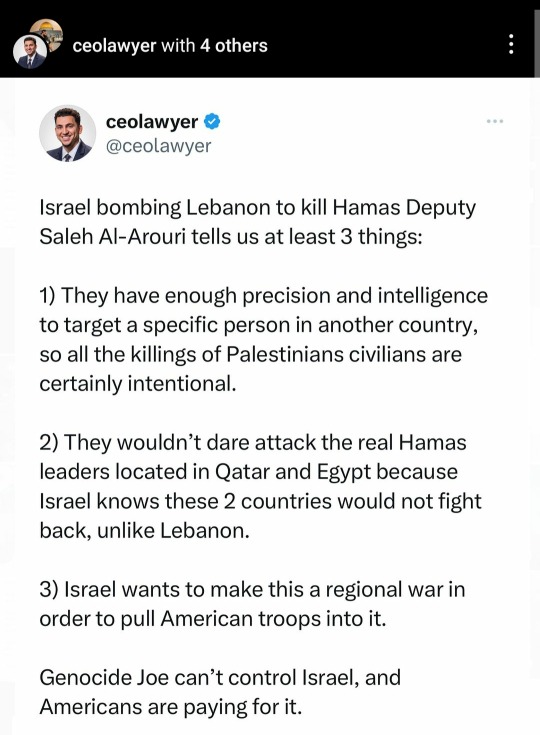Open the tweet's horizontal ellipsis menu

coord(495,121)
